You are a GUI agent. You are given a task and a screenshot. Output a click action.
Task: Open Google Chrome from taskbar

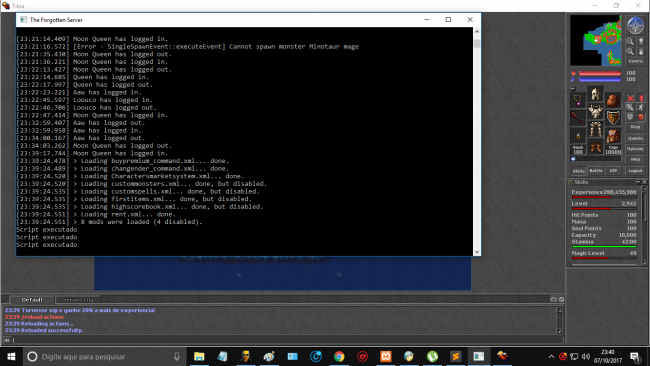click(x=339, y=356)
